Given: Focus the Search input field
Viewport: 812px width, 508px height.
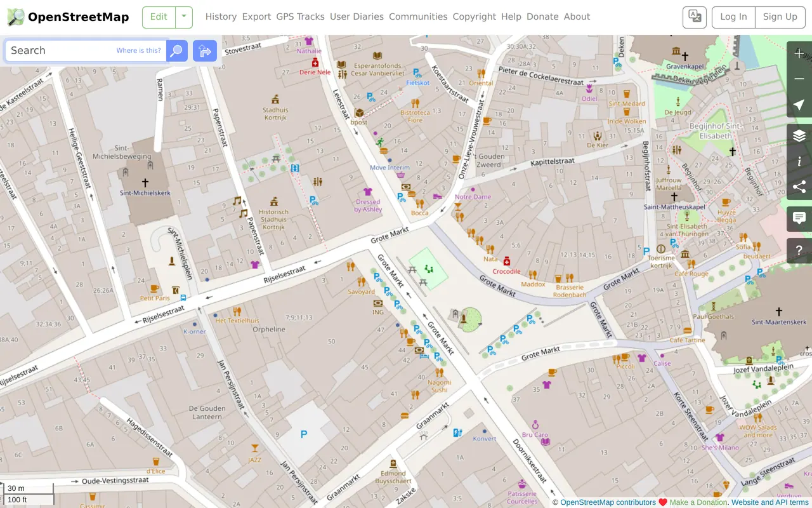Looking at the screenshot, I should 86,51.
